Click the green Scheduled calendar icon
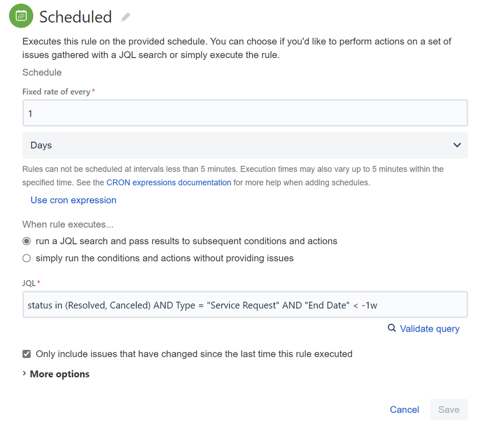 (x=21, y=16)
